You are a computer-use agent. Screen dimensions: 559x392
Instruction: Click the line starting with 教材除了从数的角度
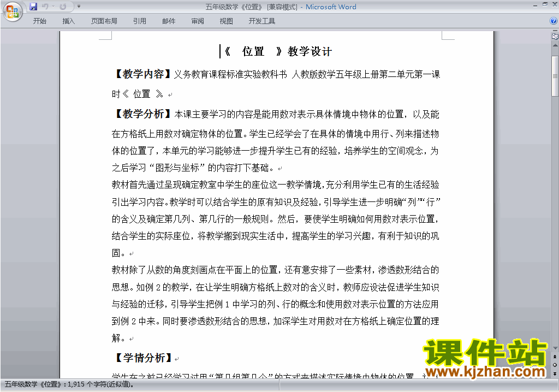coord(276,270)
